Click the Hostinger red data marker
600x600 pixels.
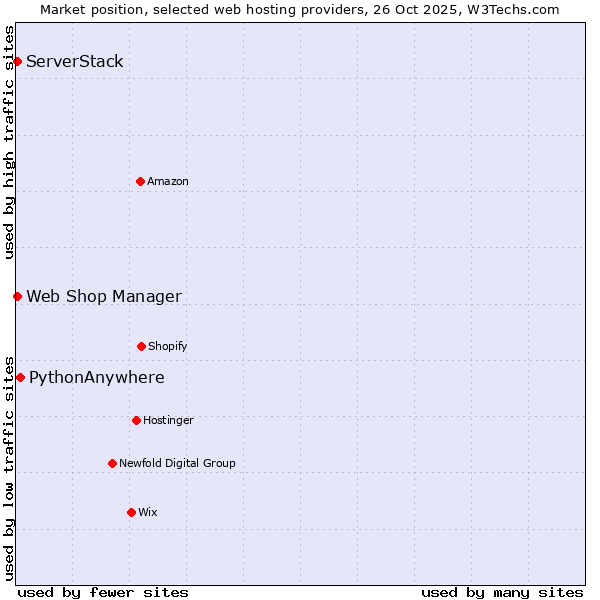[136, 420]
